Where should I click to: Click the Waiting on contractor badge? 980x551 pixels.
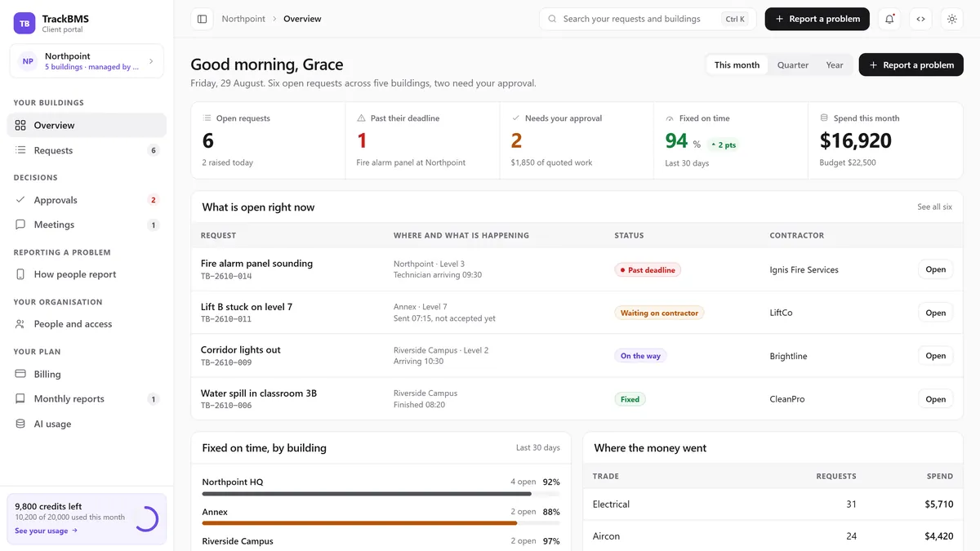click(x=659, y=313)
